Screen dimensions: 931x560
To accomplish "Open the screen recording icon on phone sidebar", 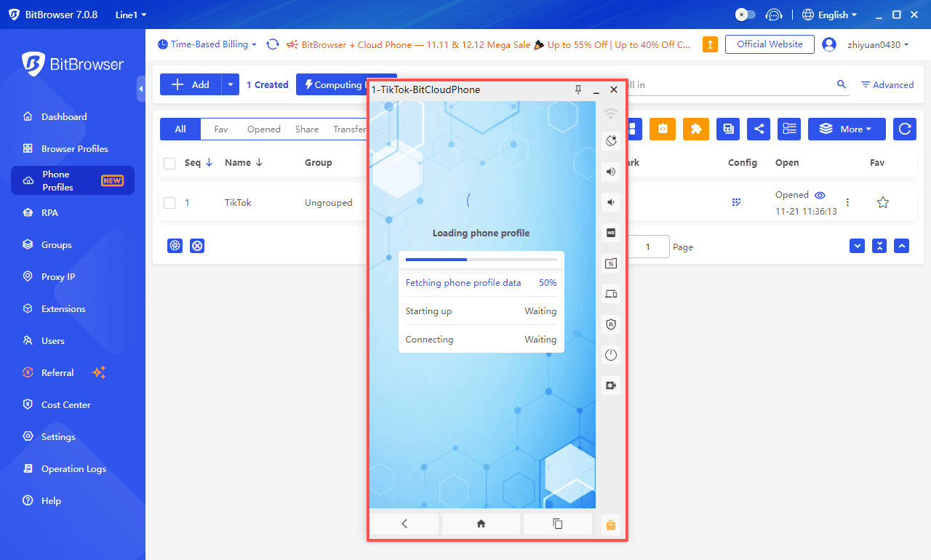I will (x=610, y=385).
